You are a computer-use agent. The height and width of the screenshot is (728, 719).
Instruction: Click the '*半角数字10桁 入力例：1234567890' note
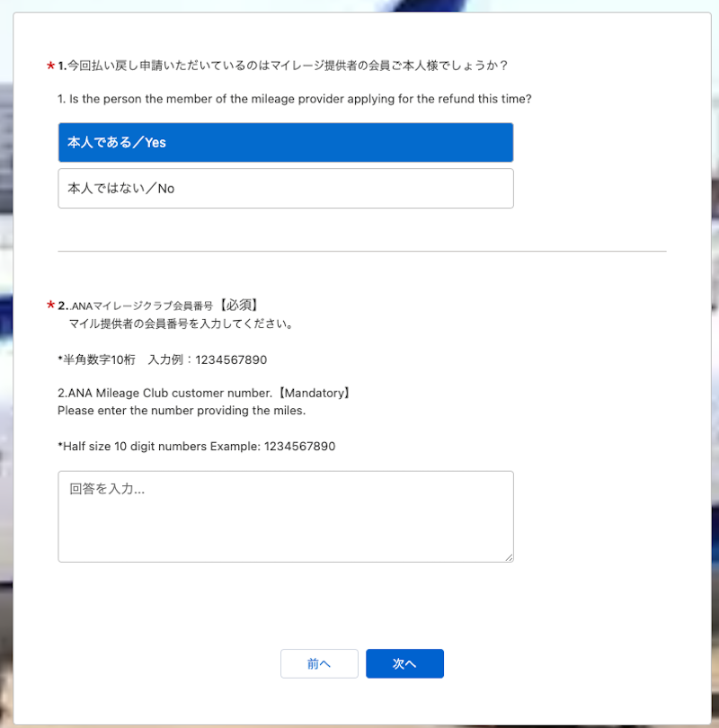click(162, 360)
